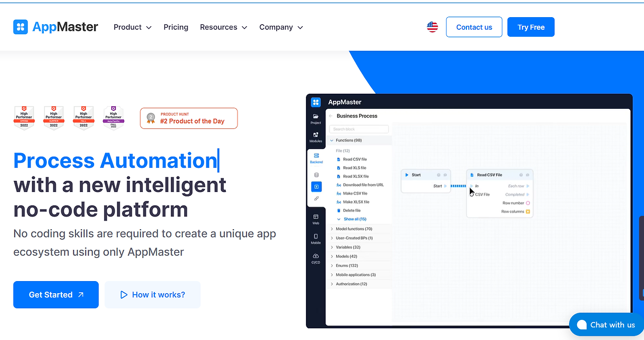Expand the Authorization (12) group
The image size is (644, 340).
pyautogui.click(x=359, y=284)
